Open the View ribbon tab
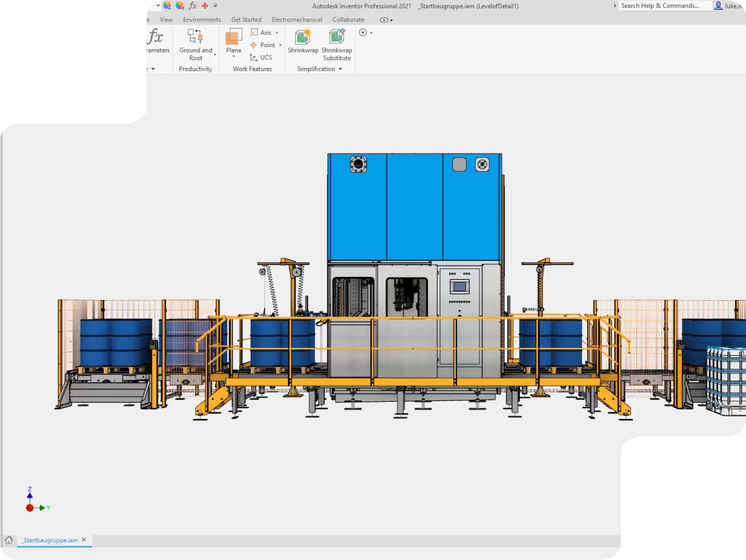 click(x=166, y=19)
